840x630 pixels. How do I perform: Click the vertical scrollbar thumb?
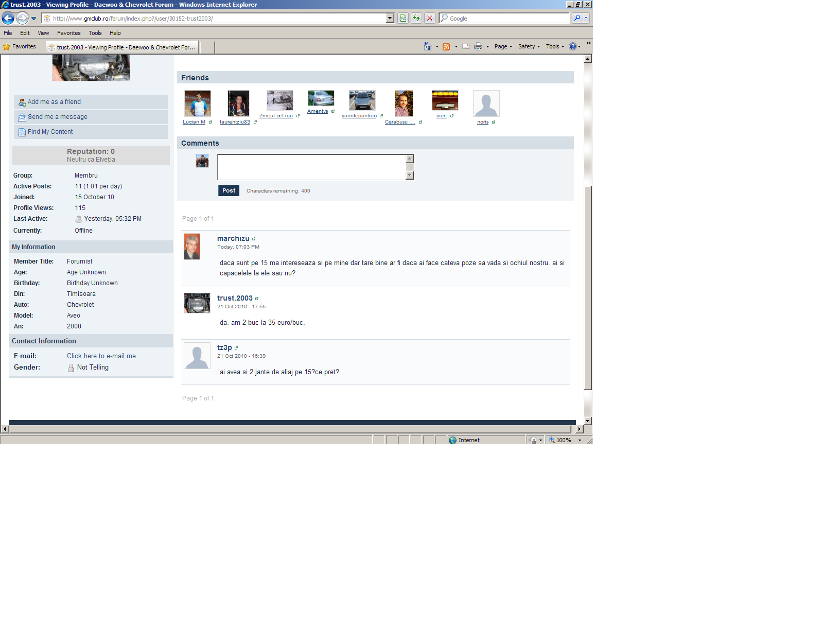click(x=588, y=288)
